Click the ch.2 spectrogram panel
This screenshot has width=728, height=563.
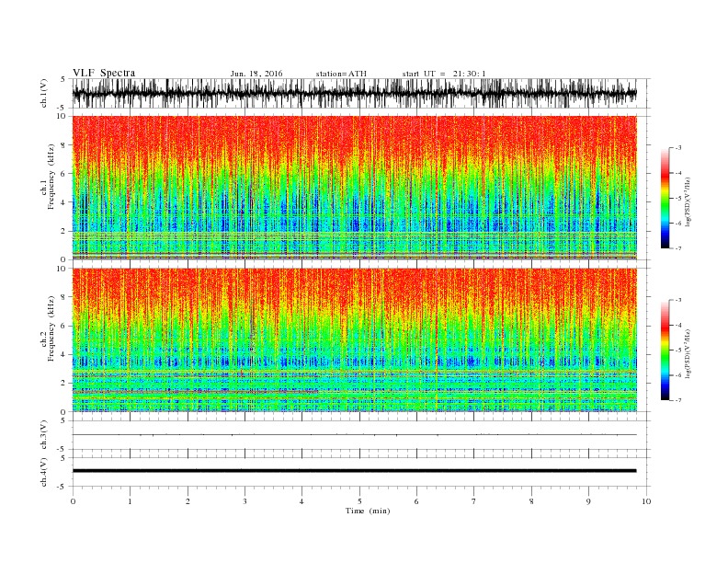tap(354, 340)
